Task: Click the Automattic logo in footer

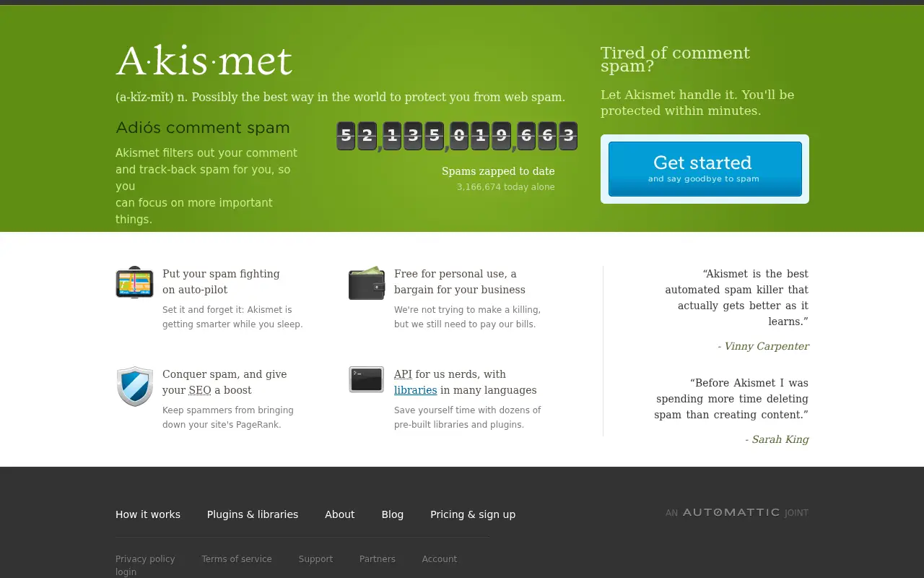Action: click(731, 512)
